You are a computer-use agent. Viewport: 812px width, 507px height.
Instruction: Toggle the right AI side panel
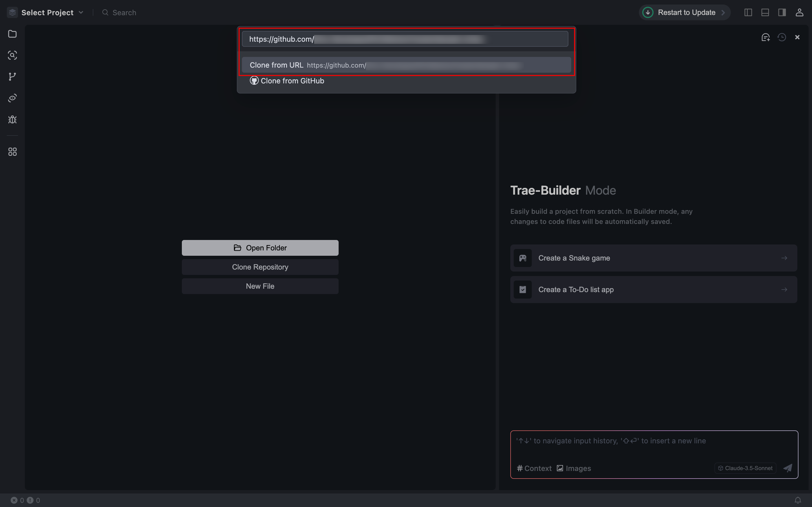(782, 12)
